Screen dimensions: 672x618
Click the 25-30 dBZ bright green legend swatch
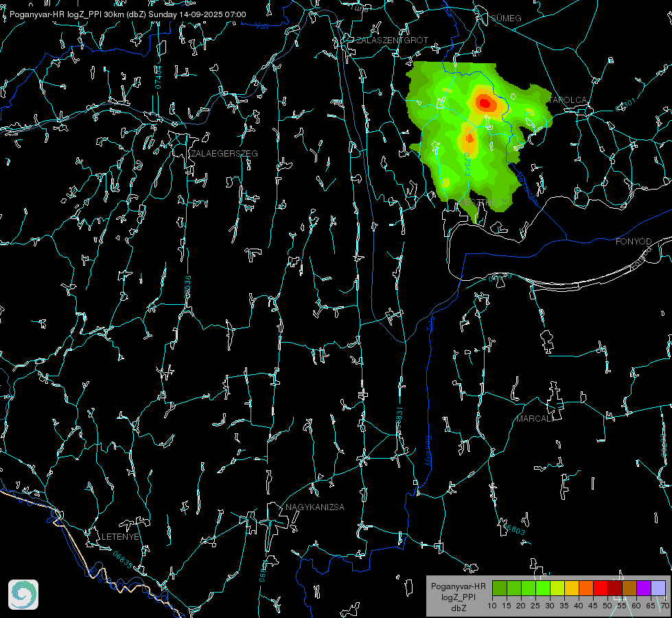(x=543, y=588)
